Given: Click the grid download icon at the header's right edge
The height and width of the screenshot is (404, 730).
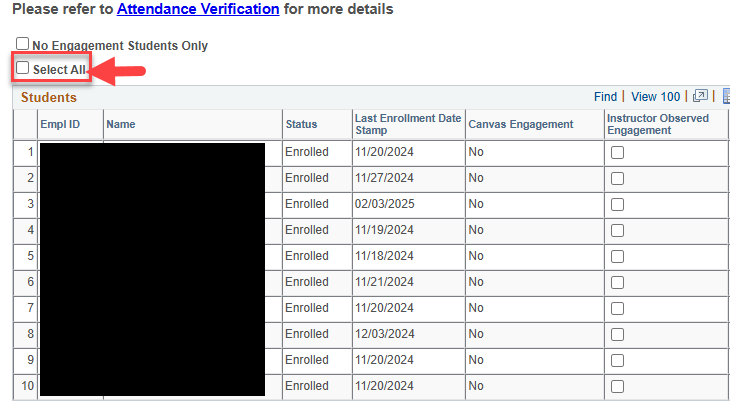Looking at the screenshot, I should [726, 96].
